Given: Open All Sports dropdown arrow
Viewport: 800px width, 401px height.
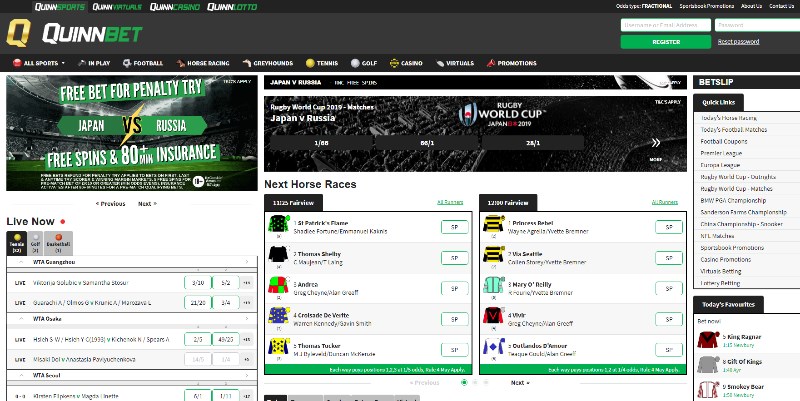Looking at the screenshot, I should [63, 63].
